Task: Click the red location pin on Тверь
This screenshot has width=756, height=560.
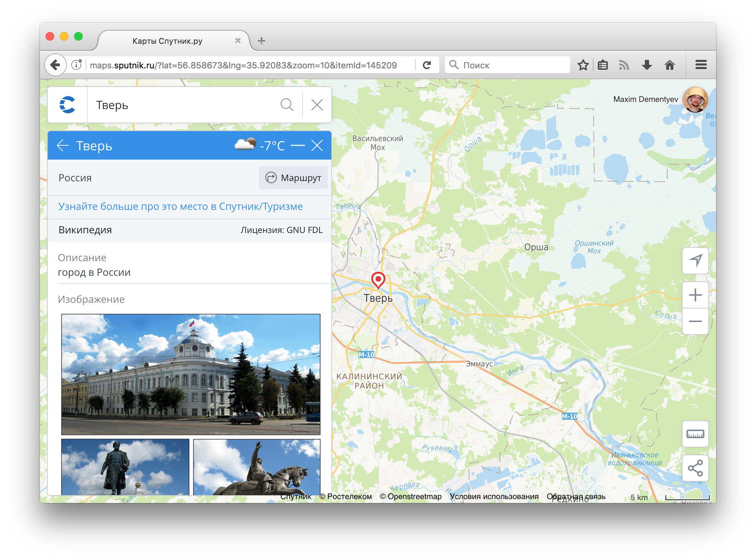Action: [378, 280]
